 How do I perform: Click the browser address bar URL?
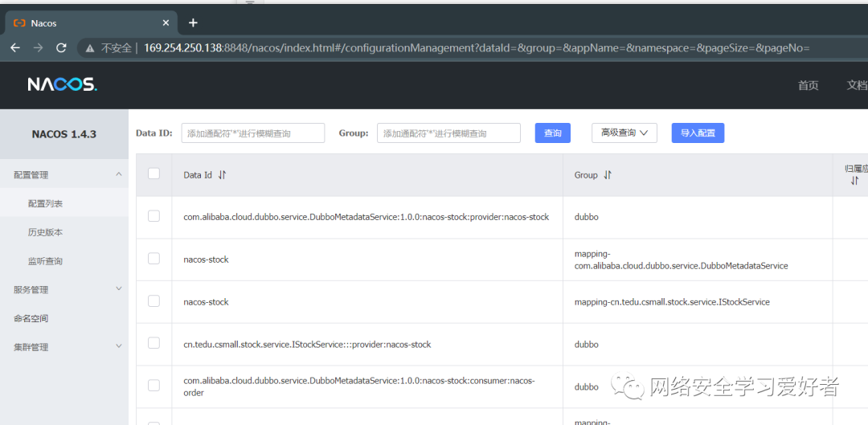point(477,48)
